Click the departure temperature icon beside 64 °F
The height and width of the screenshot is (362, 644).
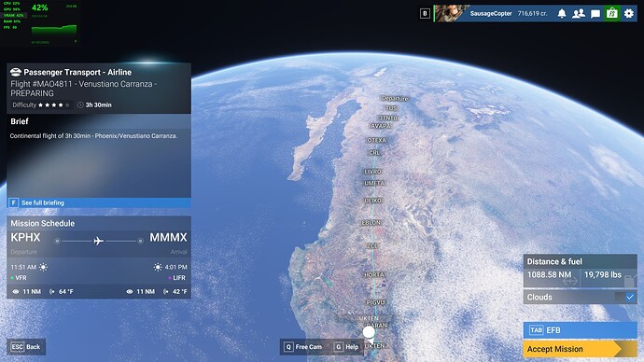51,292
